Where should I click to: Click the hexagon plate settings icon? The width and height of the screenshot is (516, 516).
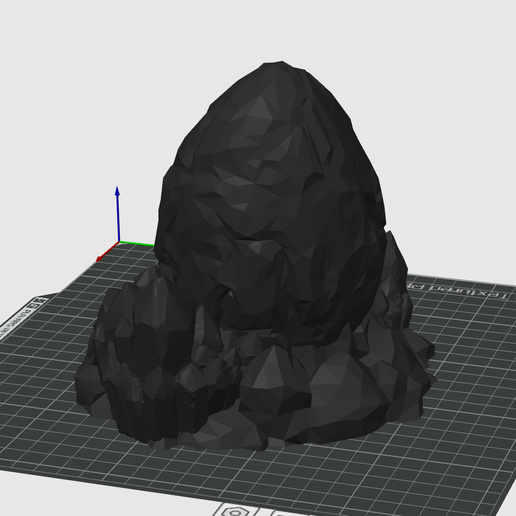click(236, 512)
